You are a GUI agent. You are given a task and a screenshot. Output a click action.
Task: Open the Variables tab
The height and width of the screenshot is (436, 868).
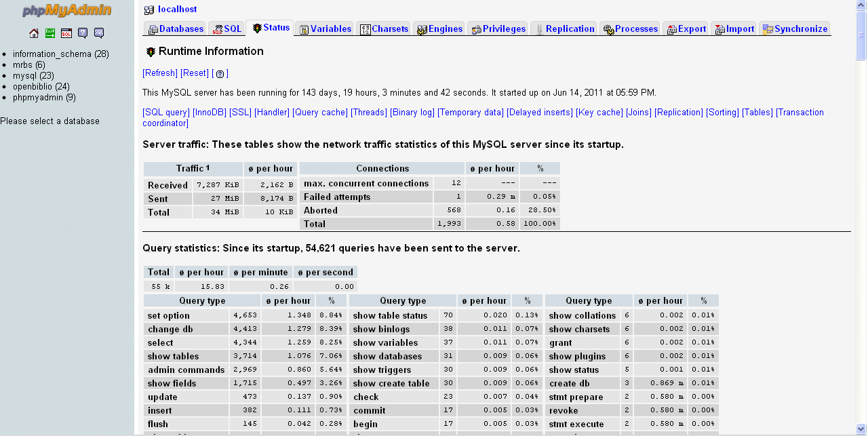325,29
